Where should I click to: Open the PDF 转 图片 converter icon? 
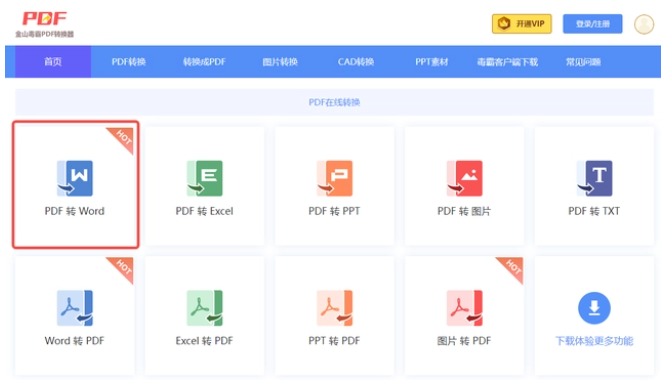(x=465, y=178)
